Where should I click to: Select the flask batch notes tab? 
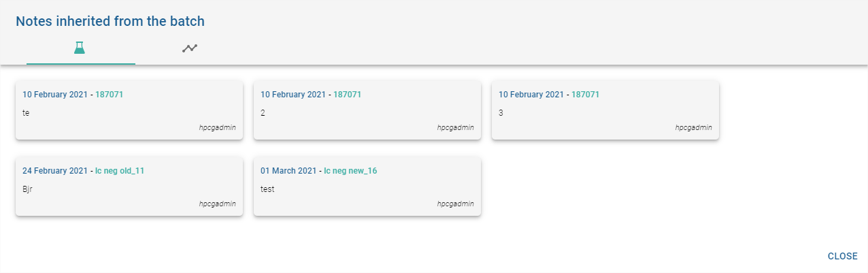pyautogui.click(x=80, y=48)
